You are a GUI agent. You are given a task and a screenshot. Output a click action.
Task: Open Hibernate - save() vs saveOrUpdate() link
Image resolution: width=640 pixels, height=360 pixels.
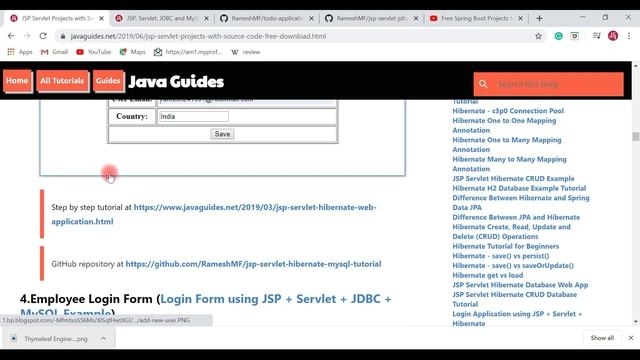(x=513, y=265)
